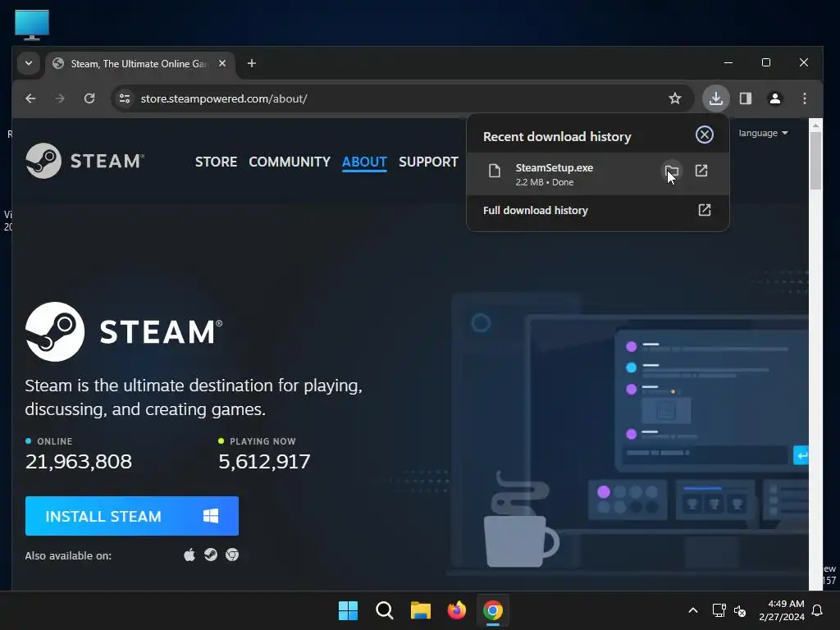Viewport: 840px width, 630px height.
Task: Open the COMMUNITY menu
Action: click(290, 162)
